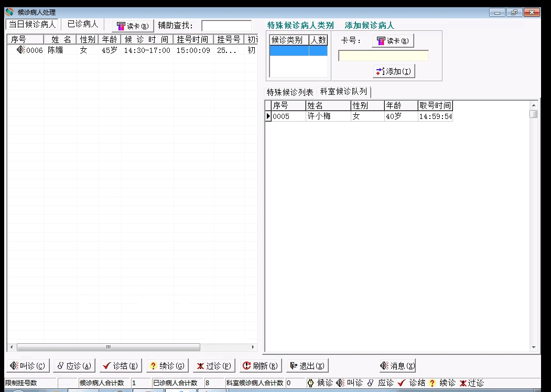
Task: Click up arrow of queue vertical scrollbar
Action: coord(534,105)
